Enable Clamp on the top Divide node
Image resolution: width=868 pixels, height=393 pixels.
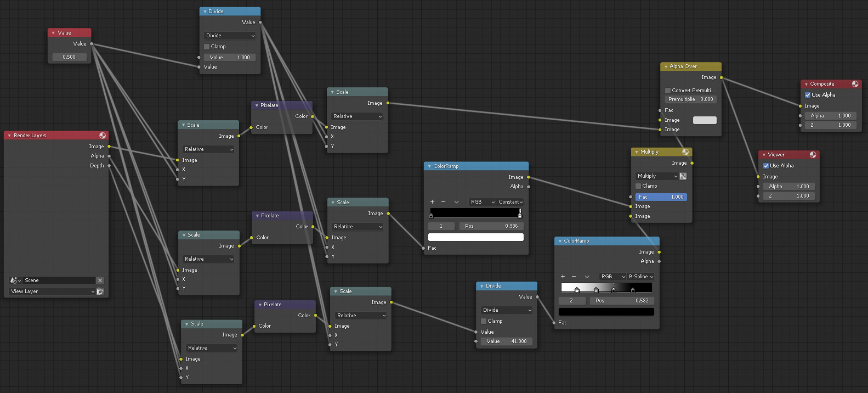click(x=207, y=47)
